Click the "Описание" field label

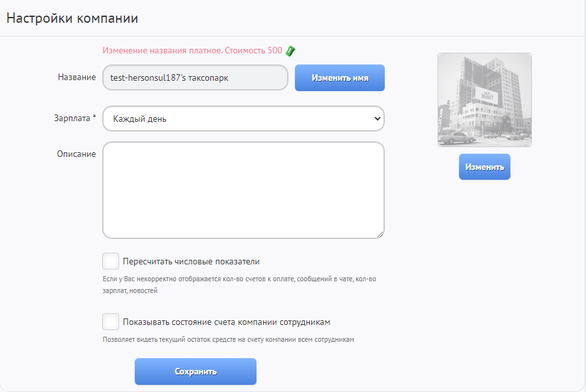76,154
